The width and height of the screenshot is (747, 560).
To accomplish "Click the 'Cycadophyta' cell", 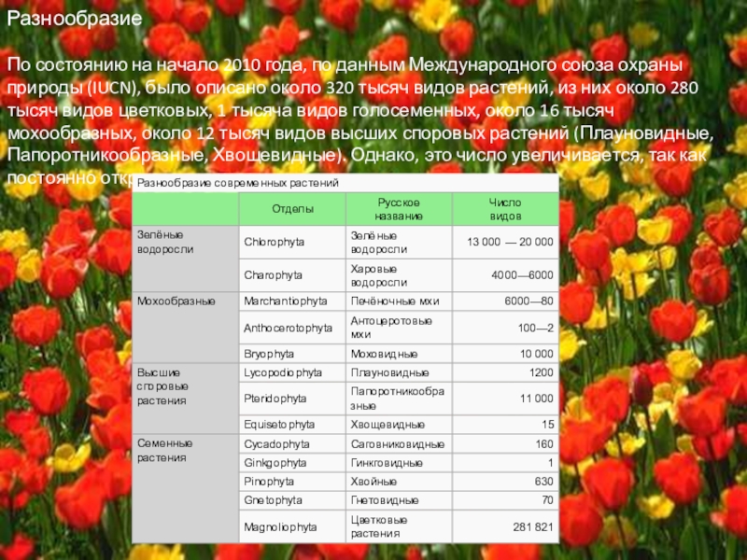I will pos(275,443).
